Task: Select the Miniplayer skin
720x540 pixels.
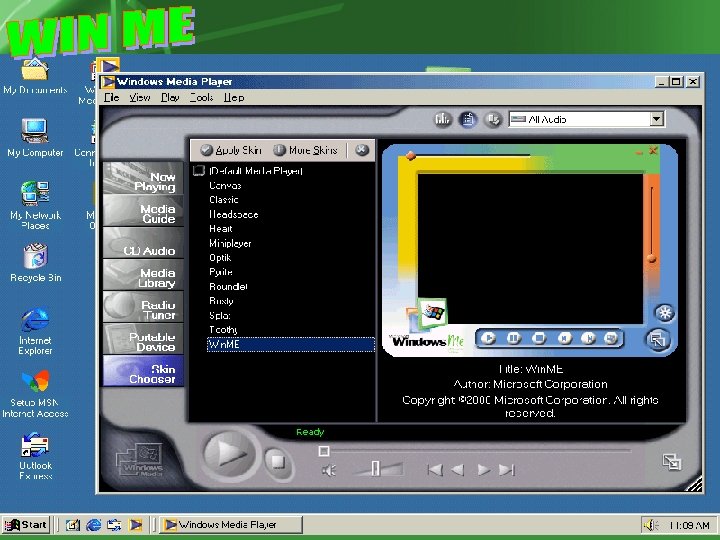Action: (230, 243)
